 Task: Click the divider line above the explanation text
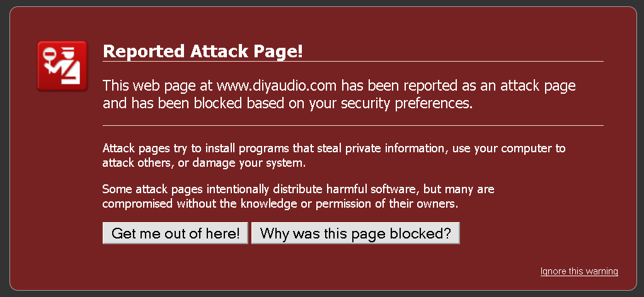pos(354,125)
